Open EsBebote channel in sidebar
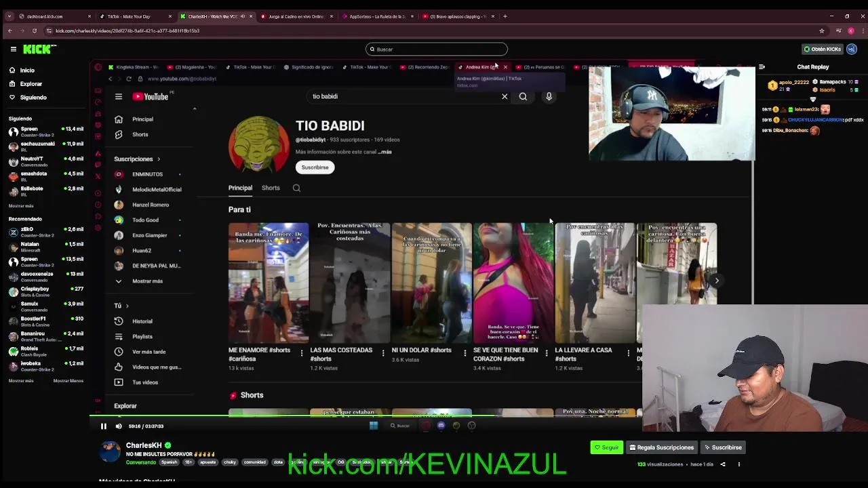The width and height of the screenshot is (868, 488). tap(46, 190)
